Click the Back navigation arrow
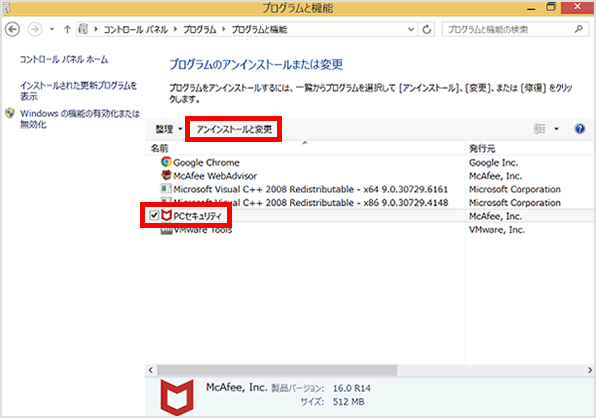The width and height of the screenshot is (596, 418). point(12,30)
